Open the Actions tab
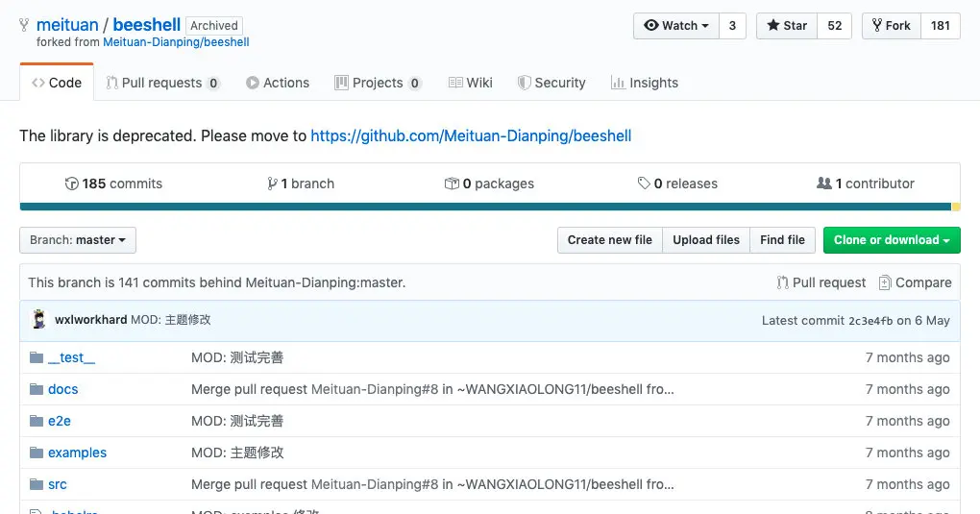Viewport: 980px width, 514px height. click(278, 83)
